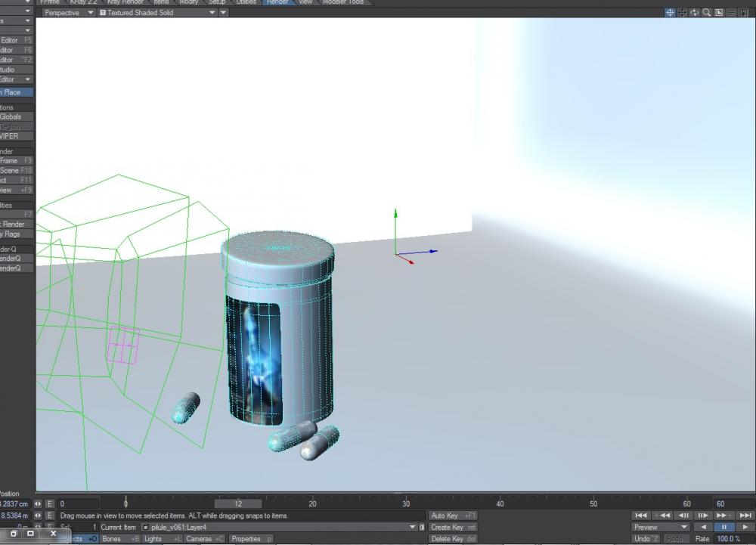Screen dimensions: 756x545
Task: Open the Perspective view type dropdown
Action: click(69, 13)
